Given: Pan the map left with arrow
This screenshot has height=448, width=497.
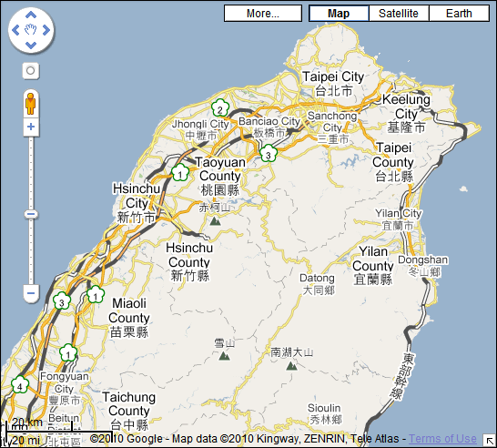Looking at the screenshot, I should 15,30.
